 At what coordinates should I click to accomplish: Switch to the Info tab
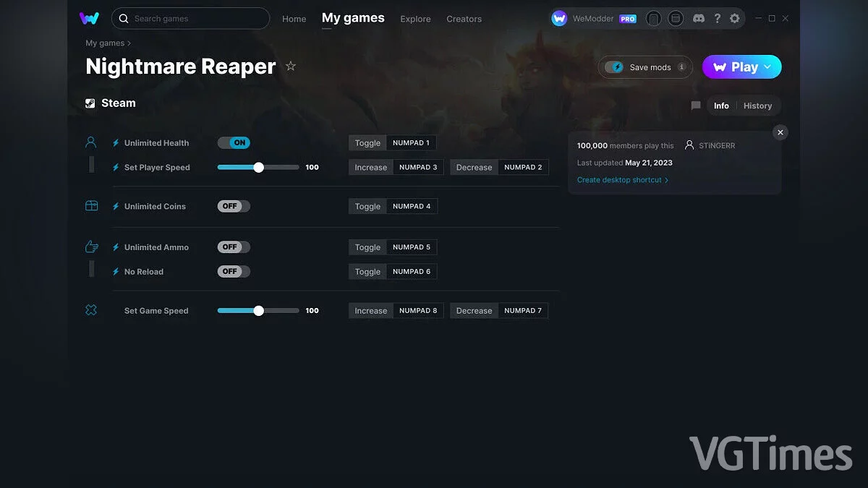pos(721,106)
